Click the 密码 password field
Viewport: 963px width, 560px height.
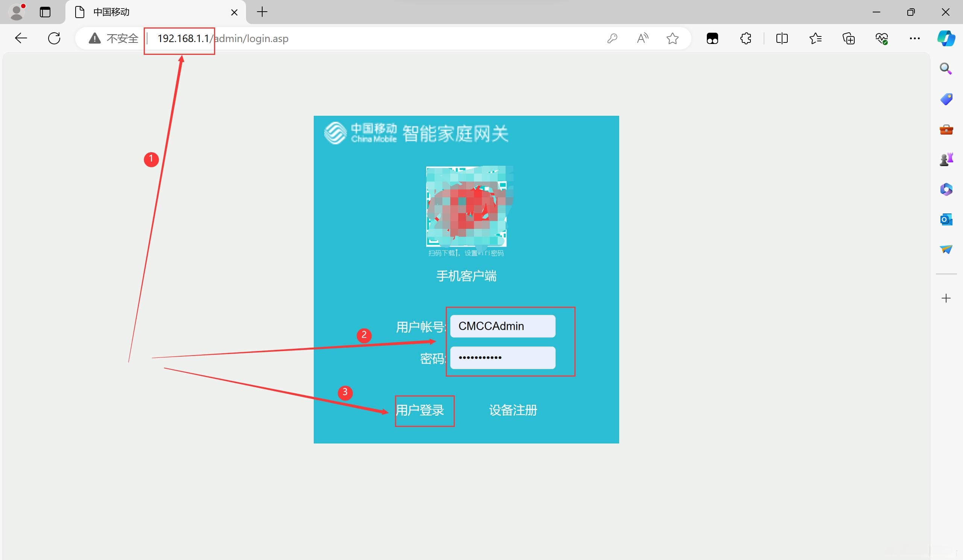(x=503, y=358)
